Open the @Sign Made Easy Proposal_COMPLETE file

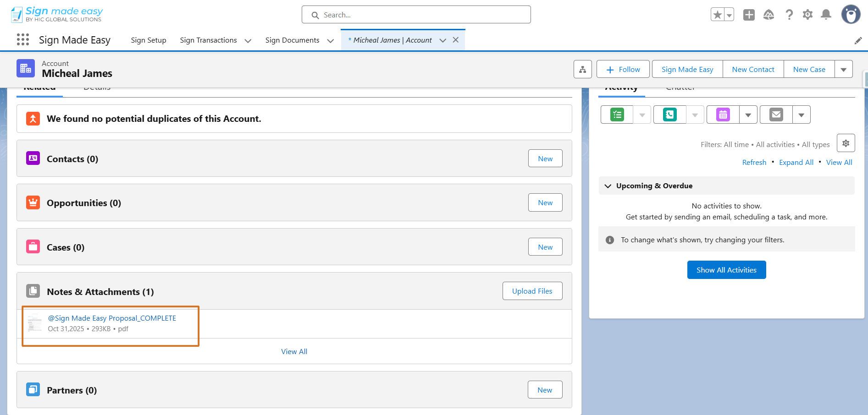click(112, 318)
